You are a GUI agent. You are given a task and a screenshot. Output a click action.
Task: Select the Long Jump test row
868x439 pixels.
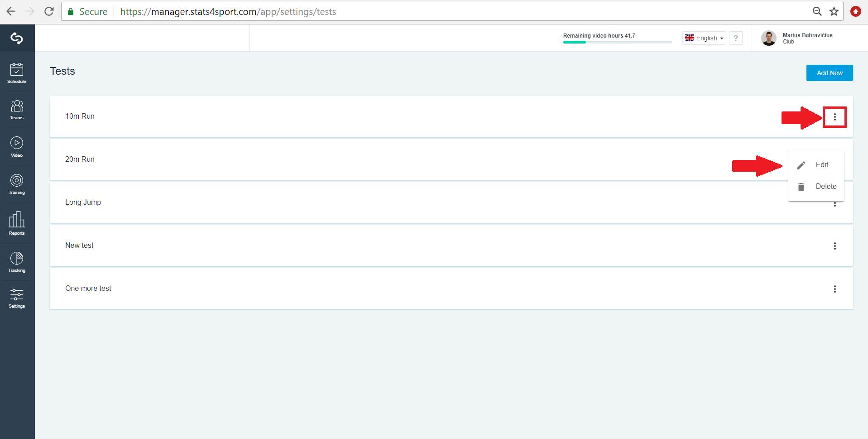pos(451,203)
